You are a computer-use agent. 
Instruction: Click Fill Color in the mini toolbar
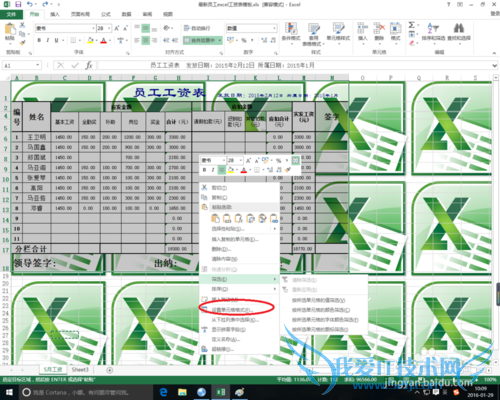[x=230, y=170]
